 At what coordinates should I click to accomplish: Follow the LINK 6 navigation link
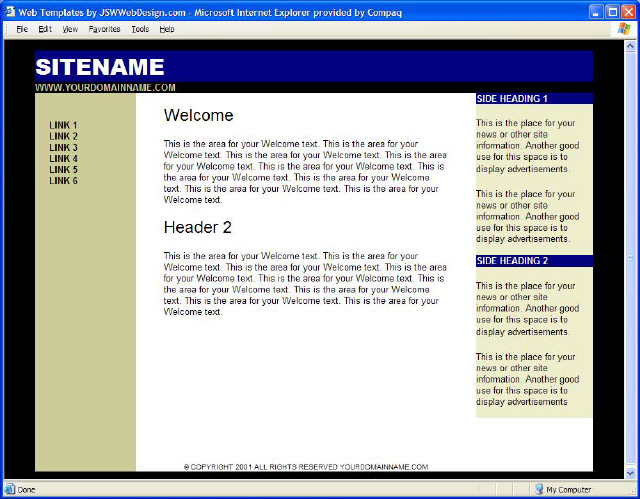[63, 180]
